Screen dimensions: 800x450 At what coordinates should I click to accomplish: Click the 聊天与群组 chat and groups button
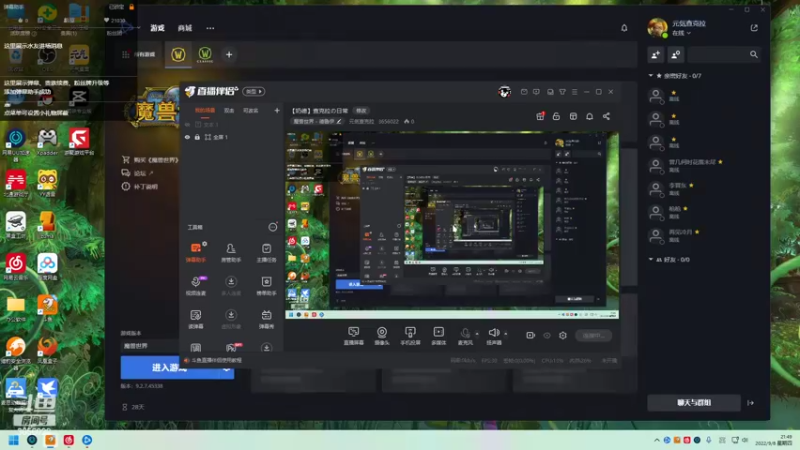(x=694, y=403)
